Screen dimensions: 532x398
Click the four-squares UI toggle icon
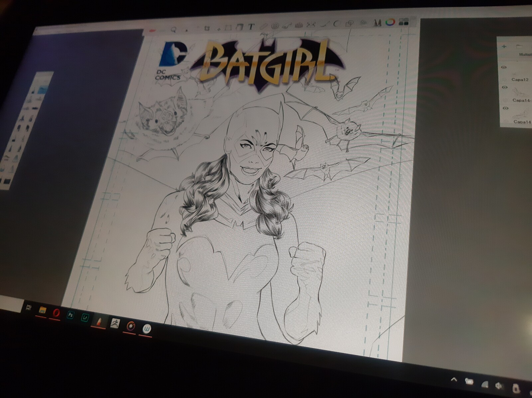pos(403,22)
